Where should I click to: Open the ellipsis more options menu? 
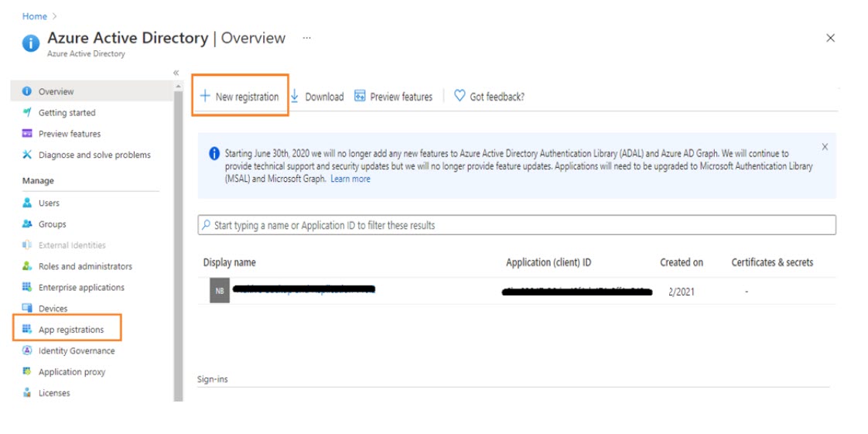point(307,38)
